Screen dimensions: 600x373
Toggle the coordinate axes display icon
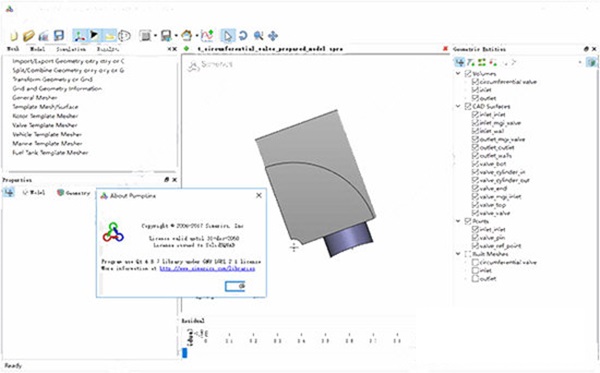(x=79, y=36)
